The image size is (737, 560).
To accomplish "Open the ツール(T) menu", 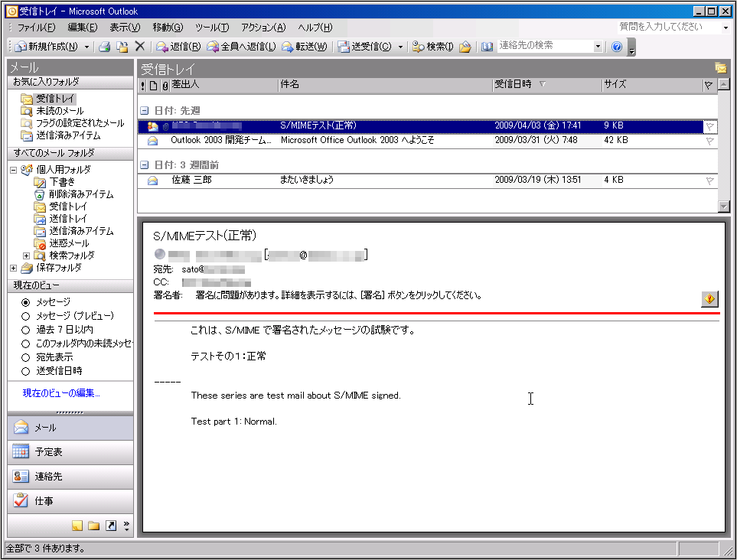I will pos(212,28).
